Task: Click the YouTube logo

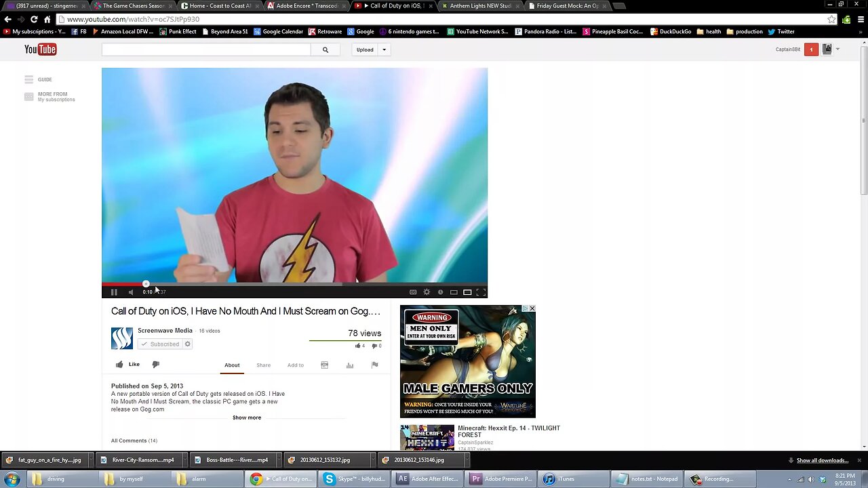Action: [40, 49]
